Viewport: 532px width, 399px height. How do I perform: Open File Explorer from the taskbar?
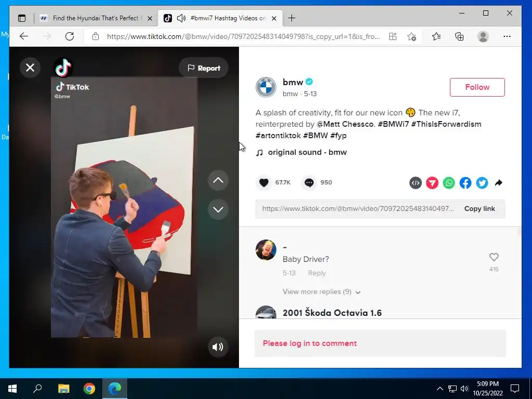click(x=63, y=389)
